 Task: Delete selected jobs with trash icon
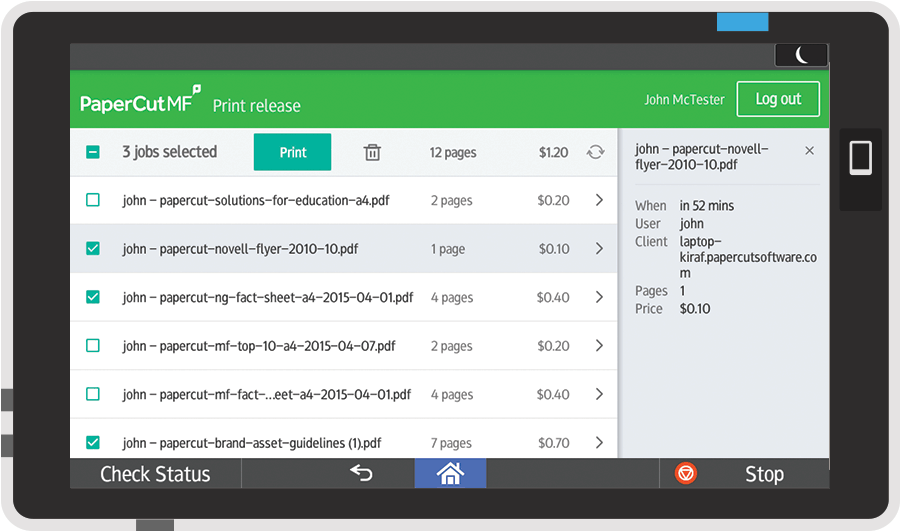point(372,152)
